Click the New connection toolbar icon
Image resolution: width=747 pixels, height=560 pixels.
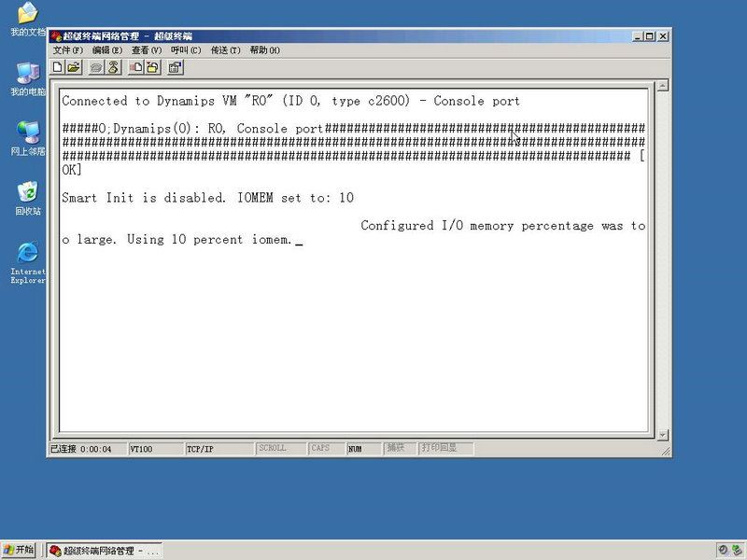pyautogui.click(x=58, y=67)
